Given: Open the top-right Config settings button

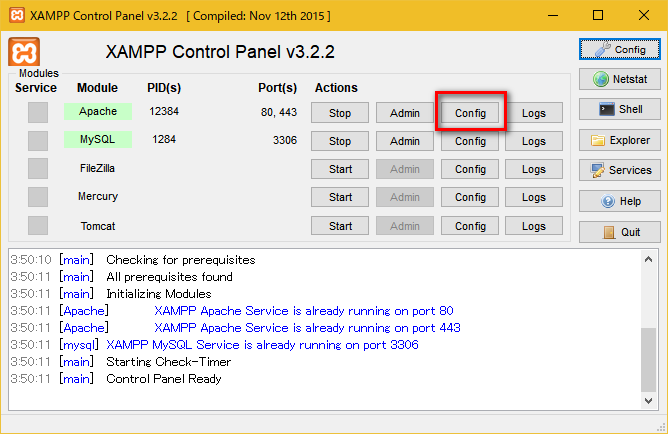Looking at the screenshot, I should coord(620,49).
